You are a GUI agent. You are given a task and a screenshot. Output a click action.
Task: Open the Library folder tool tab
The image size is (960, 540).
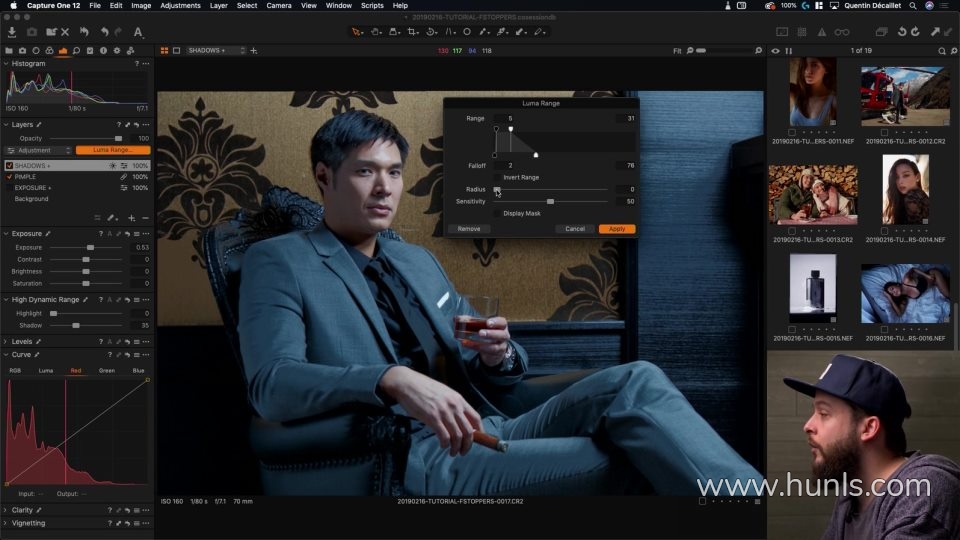tap(9, 50)
